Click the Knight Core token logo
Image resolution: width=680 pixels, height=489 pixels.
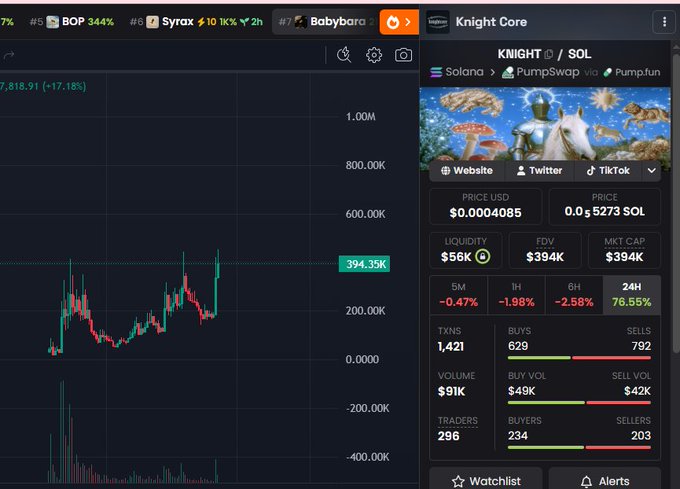click(x=438, y=22)
